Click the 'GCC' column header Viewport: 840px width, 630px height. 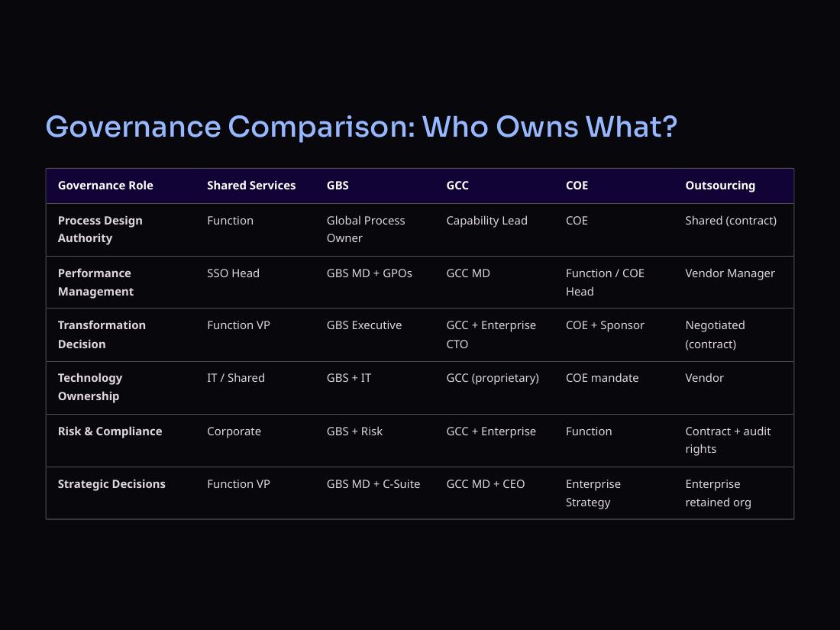click(457, 186)
